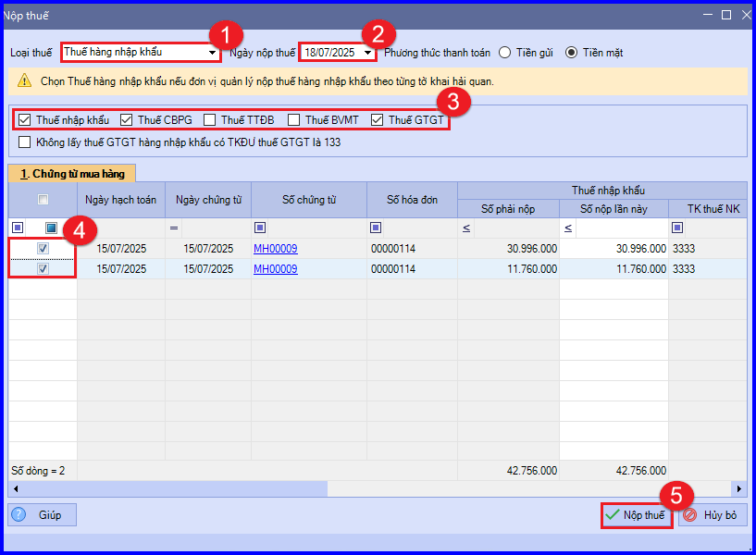Screen dimensions: 756x555
Task: Open MH00009 link in the 11.760.000 row
Action: coord(276,269)
